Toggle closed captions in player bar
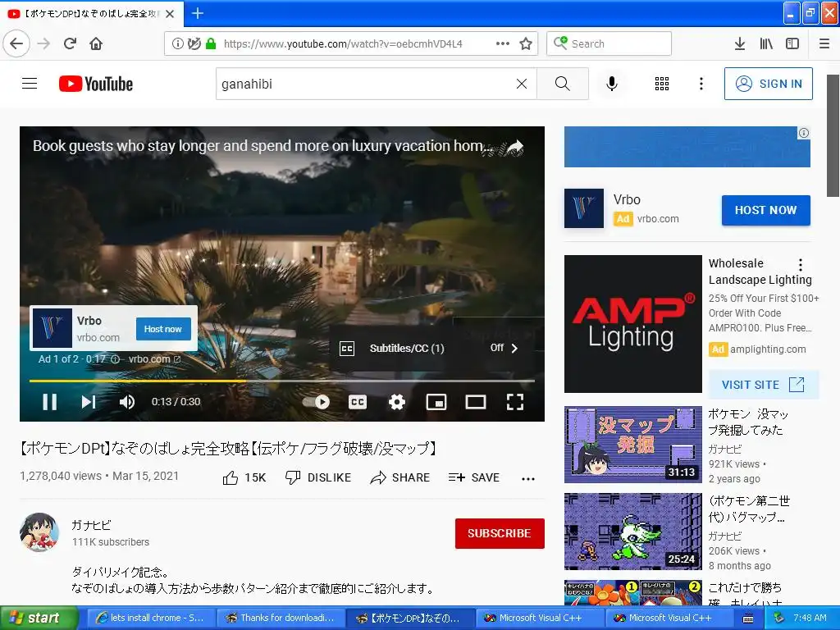The width and height of the screenshot is (840, 630). coord(358,402)
